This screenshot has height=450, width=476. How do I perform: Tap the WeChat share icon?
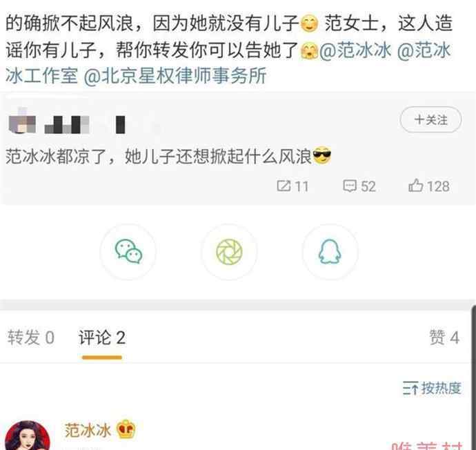[x=128, y=251]
